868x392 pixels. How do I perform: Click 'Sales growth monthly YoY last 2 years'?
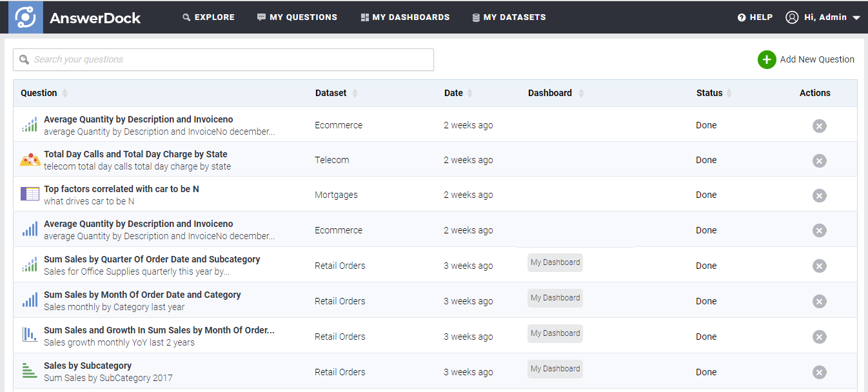(119, 342)
